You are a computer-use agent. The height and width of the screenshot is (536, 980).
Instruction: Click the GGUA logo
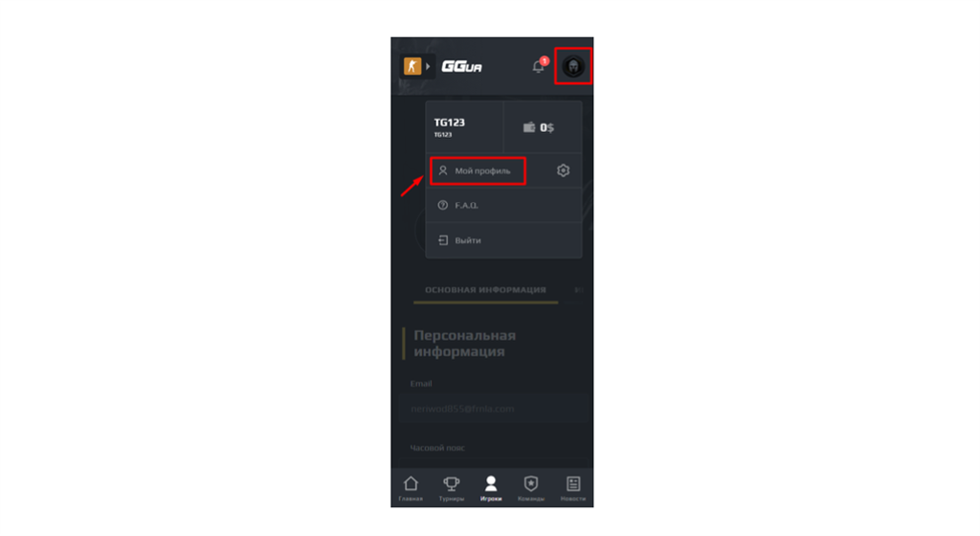point(462,66)
